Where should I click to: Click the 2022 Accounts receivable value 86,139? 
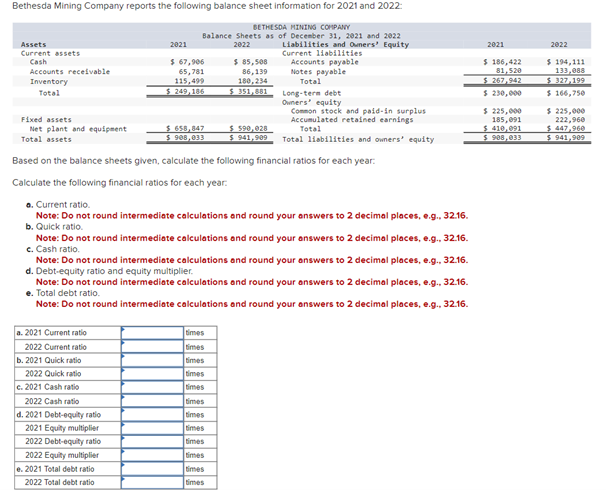pyautogui.click(x=255, y=71)
